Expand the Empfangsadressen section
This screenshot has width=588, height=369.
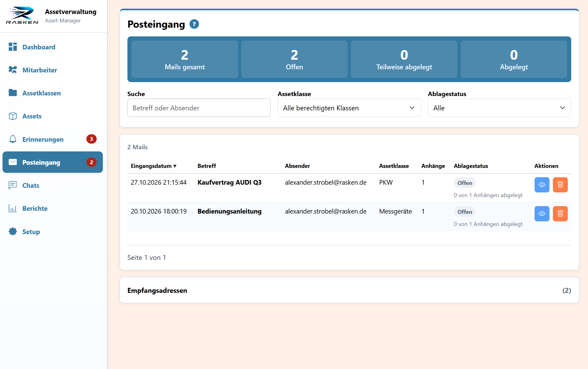click(349, 290)
